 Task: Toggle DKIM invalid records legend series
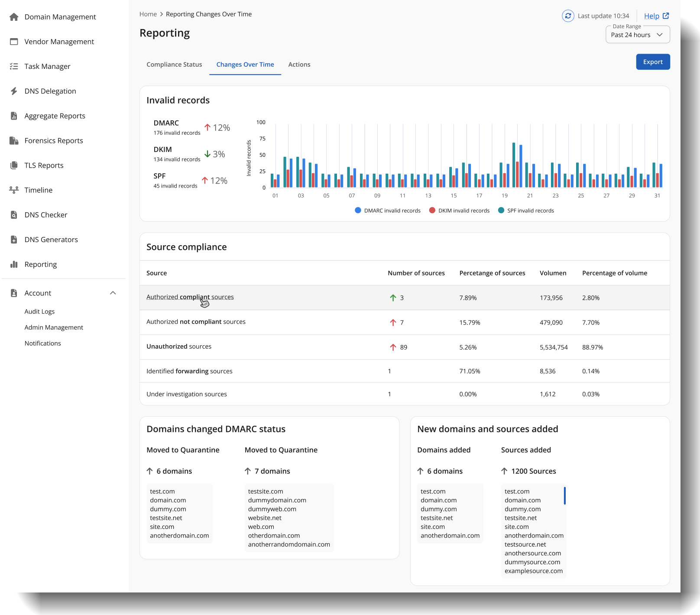coord(459,210)
